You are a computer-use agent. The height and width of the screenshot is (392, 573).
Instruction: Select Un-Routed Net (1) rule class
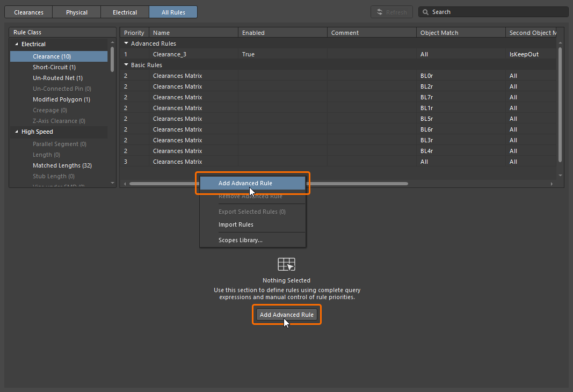pos(58,78)
